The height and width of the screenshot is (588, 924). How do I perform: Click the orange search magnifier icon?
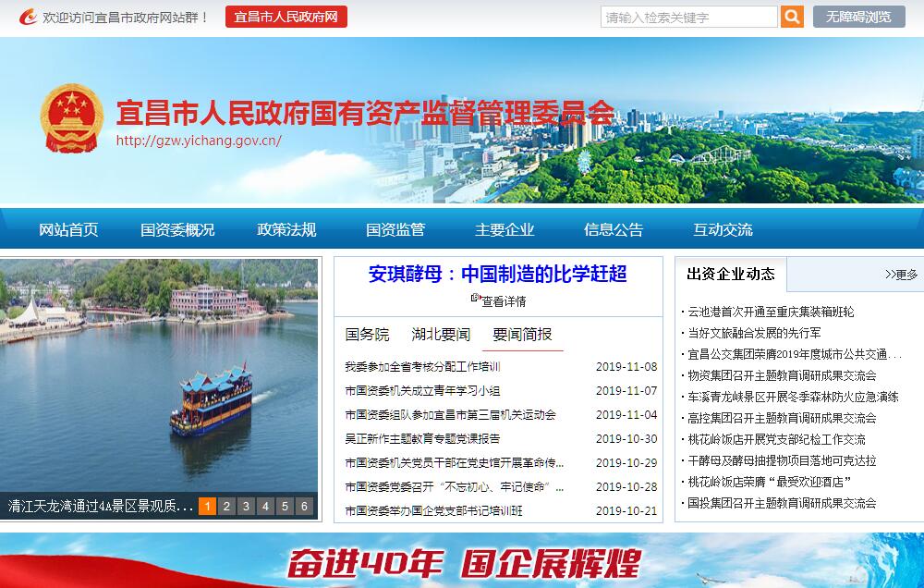pos(792,17)
